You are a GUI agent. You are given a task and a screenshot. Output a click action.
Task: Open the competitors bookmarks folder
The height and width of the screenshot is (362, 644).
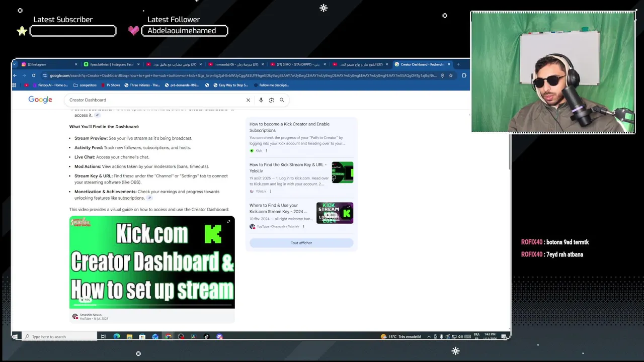(x=86, y=85)
